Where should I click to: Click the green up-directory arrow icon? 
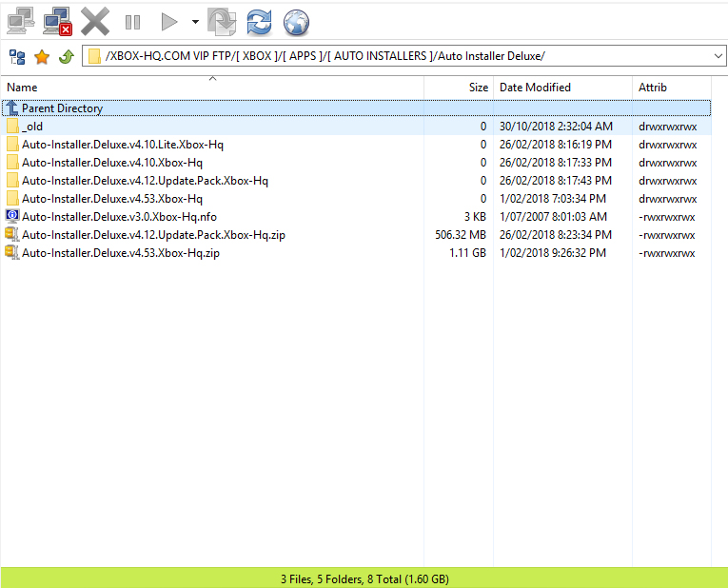[x=66, y=57]
